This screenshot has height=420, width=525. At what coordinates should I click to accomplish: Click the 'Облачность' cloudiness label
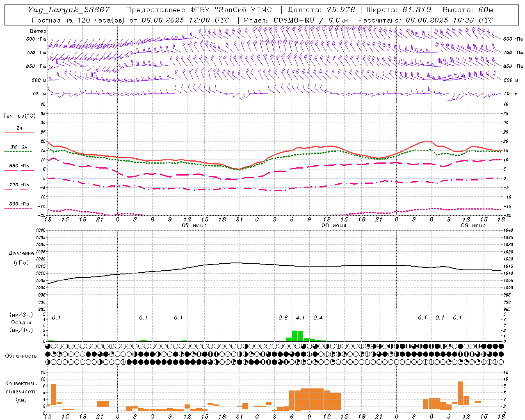point(21,356)
